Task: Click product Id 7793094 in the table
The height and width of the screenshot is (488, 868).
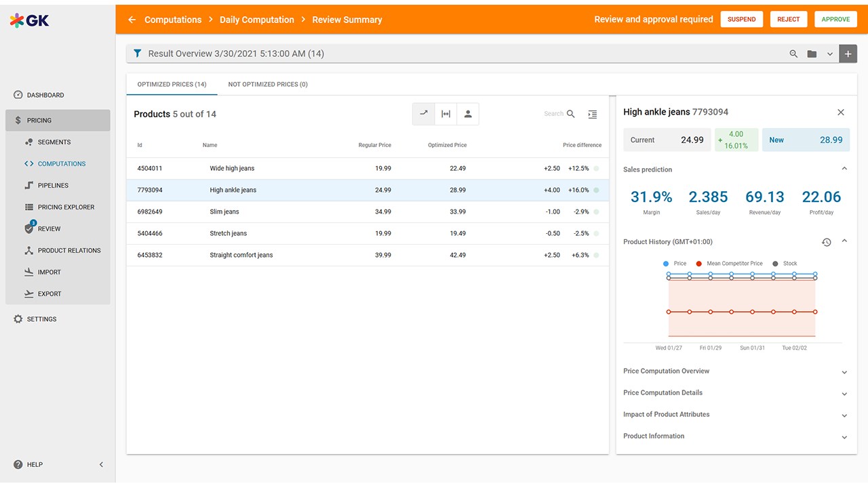Action: pyautogui.click(x=150, y=190)
